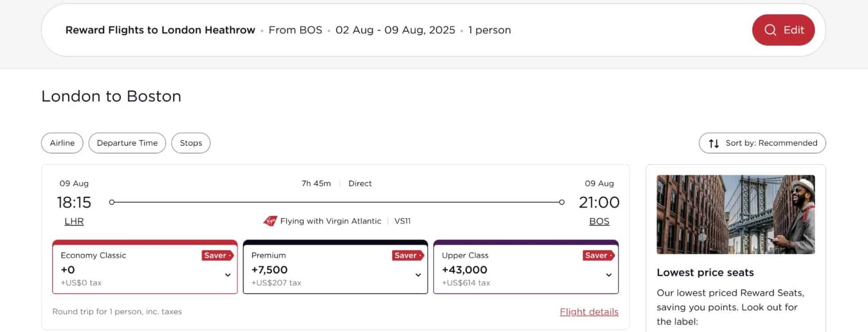868x332 pixels.
Task: Click the sort arrows icon beside Recommended
Action: point(713,143)
